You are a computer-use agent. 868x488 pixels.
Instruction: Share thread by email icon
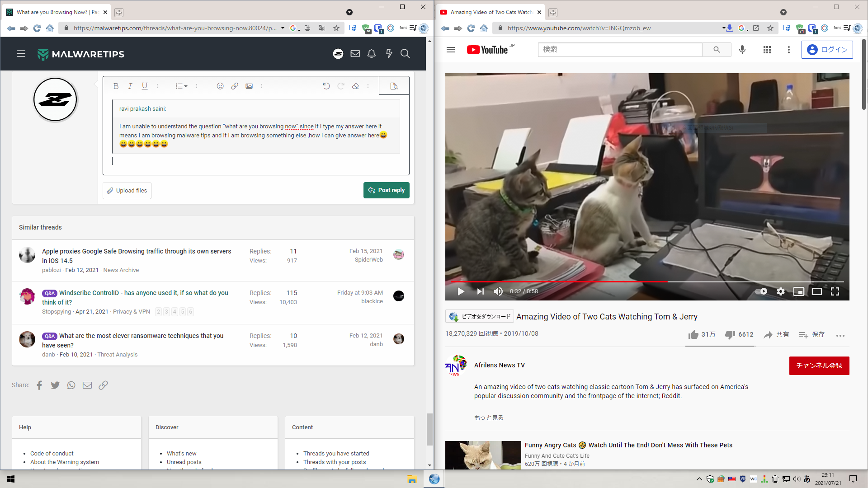click(87, 385)
